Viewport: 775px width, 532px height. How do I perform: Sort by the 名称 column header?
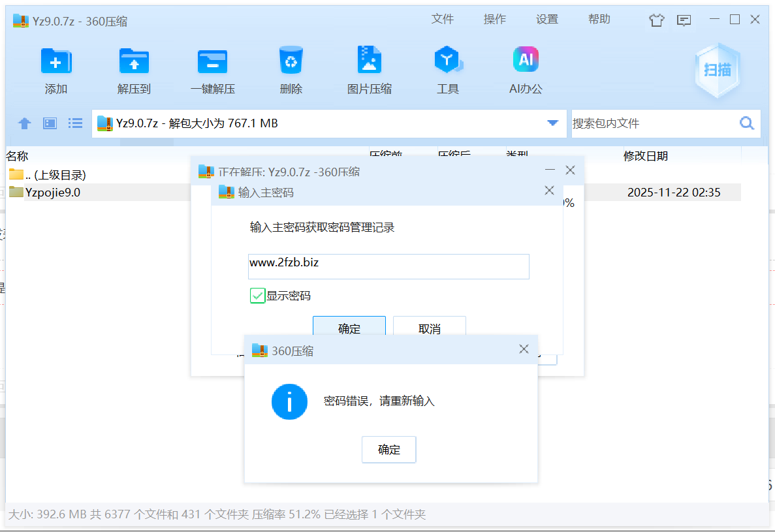pyautogui.click(x=17, y=156)
